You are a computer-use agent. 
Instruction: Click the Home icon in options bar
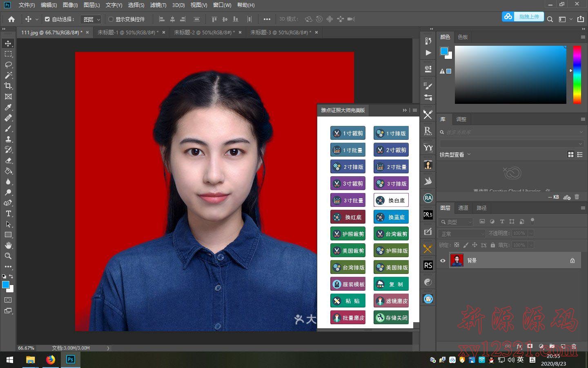[11, 19]
